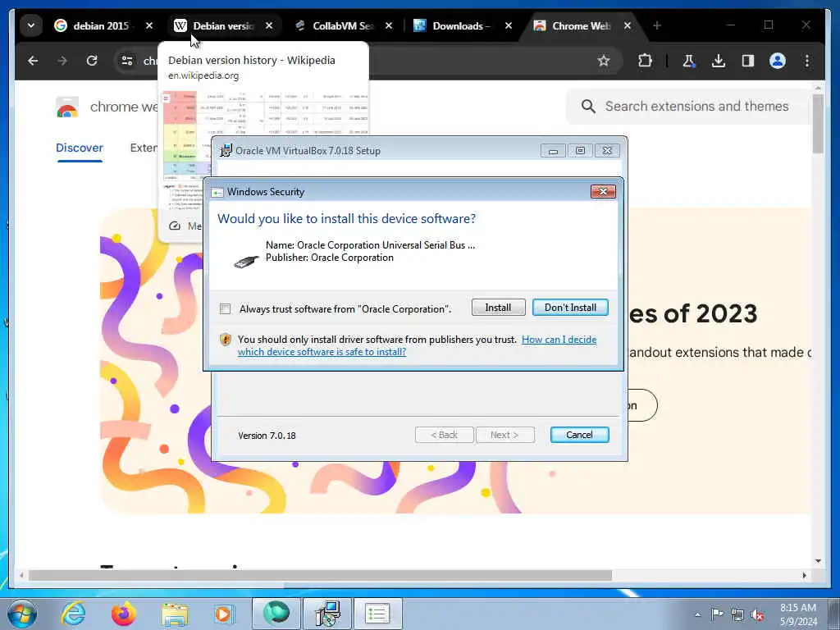Click the USB device icon in dialog
Viewport: 840px width, 630px height.
pos(246,262)
